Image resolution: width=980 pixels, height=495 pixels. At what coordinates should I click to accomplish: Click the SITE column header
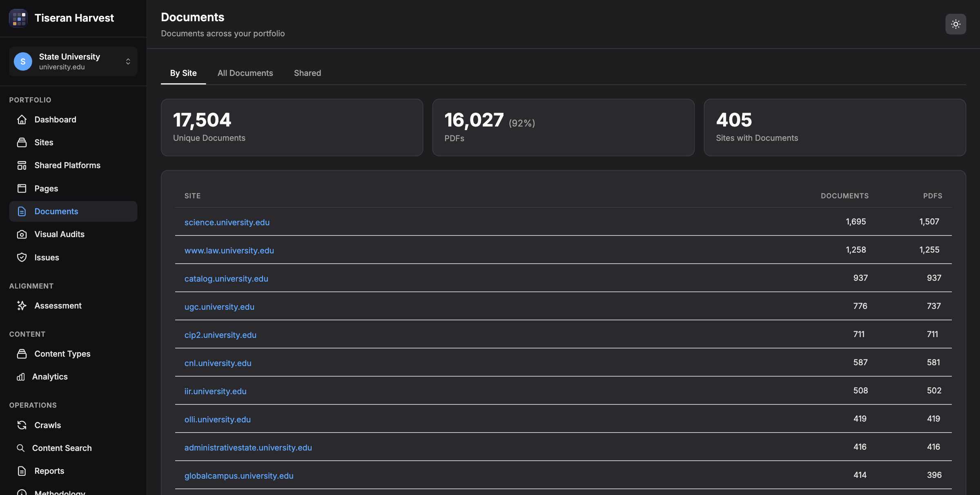coord(192,196)
